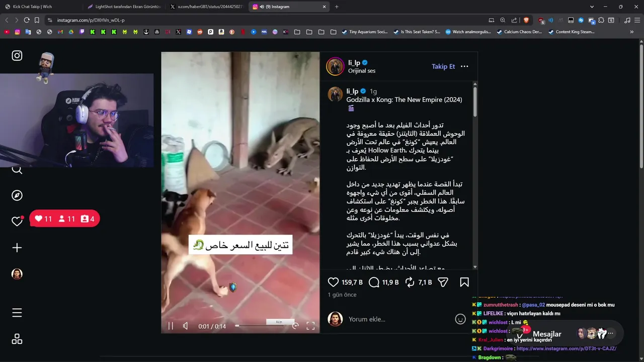
Task: Click li_lp avatar in post header
Action: click(335, 66)
